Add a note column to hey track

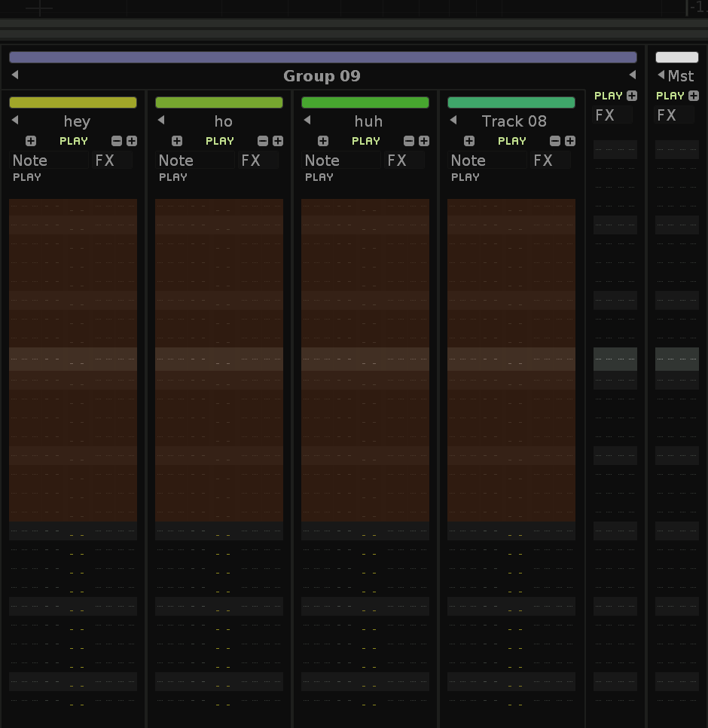tap(31, 141)
